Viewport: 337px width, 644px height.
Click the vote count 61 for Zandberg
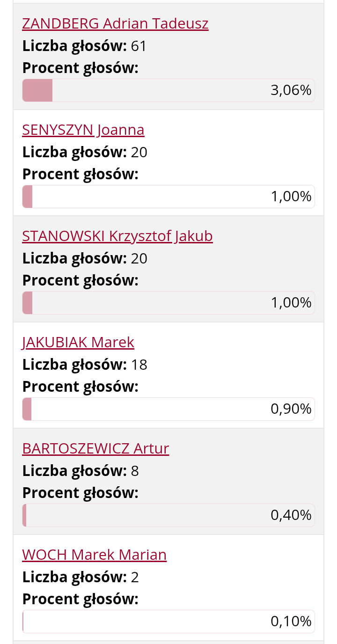[x=139, y=46]
